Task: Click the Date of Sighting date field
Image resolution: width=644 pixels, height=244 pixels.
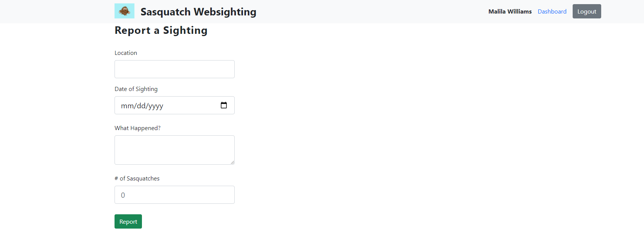Action: point(169,105)
